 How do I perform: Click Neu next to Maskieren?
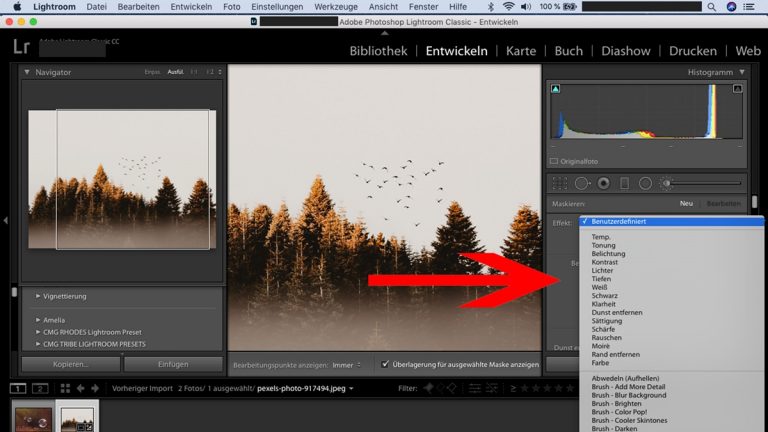pyautogui.click(x=686, y=203)
